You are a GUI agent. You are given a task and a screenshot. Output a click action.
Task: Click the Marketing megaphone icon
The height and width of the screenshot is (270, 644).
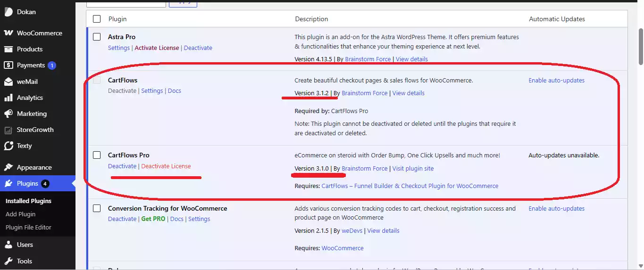[x=8, y=114]
